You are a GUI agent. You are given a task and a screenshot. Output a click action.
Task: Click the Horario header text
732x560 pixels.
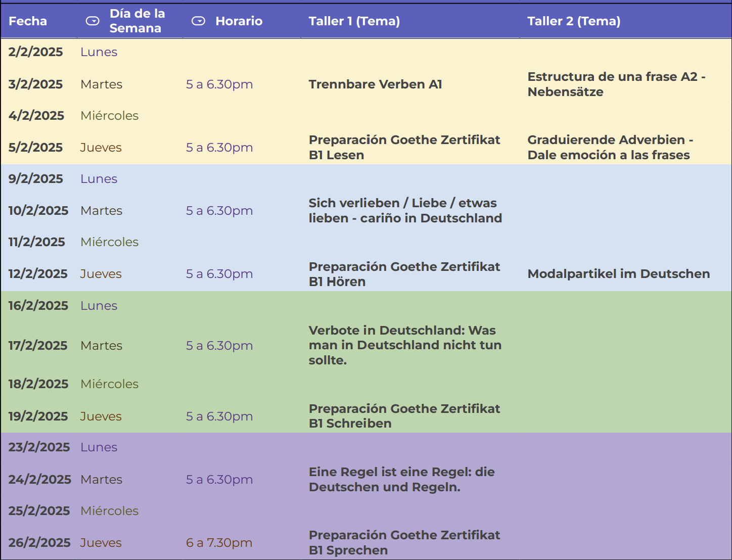point(239,21)
